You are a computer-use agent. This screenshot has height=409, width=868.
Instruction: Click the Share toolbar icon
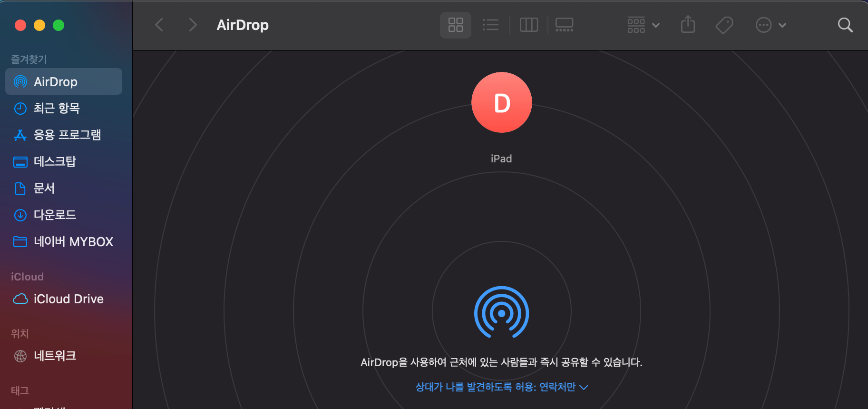point(688,25)
